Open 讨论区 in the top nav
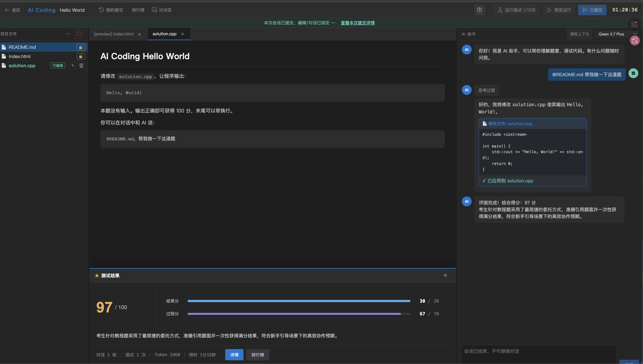Image resolution: width=643 pixels, height=364 pixels. (x=162, y=10)
